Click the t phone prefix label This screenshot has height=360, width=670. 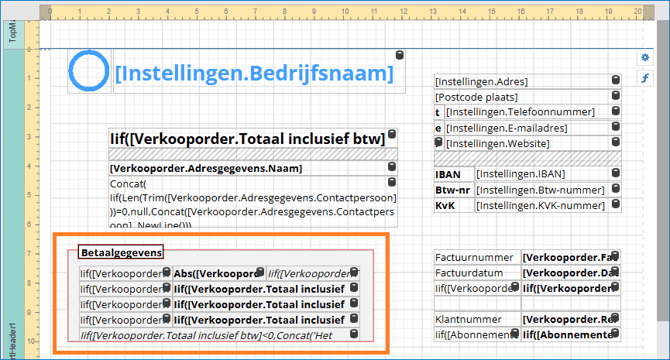(x=439, y=112)
